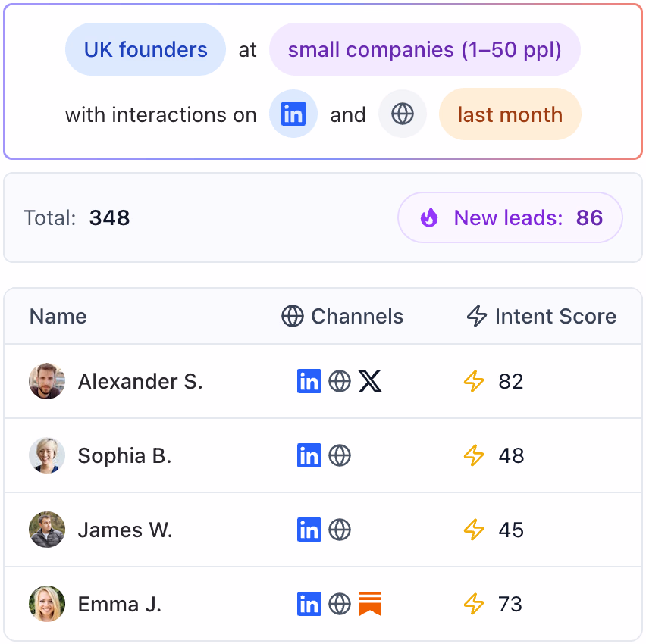This screenshot has width=646, height=644.
Task: Click the Channels column header
Action: [343, 317]
